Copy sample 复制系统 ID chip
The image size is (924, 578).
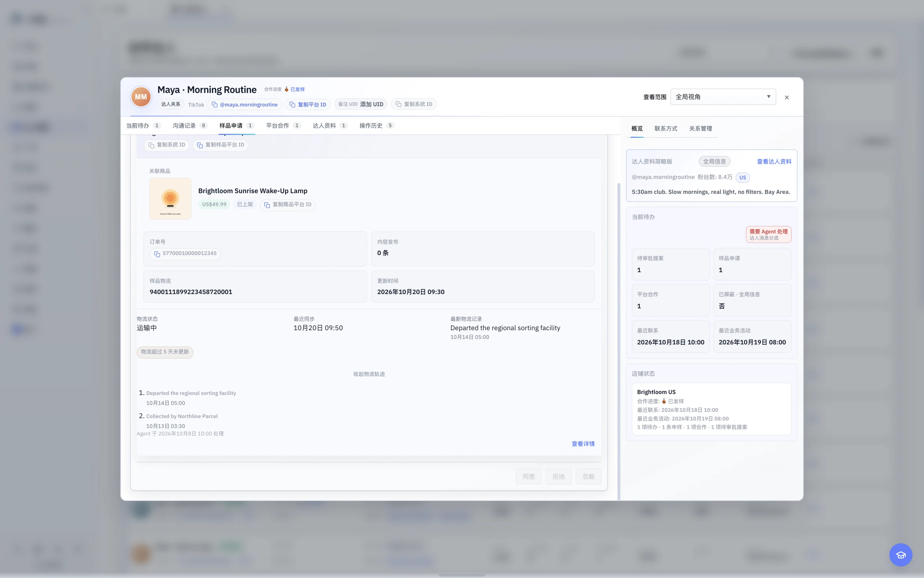167,145
